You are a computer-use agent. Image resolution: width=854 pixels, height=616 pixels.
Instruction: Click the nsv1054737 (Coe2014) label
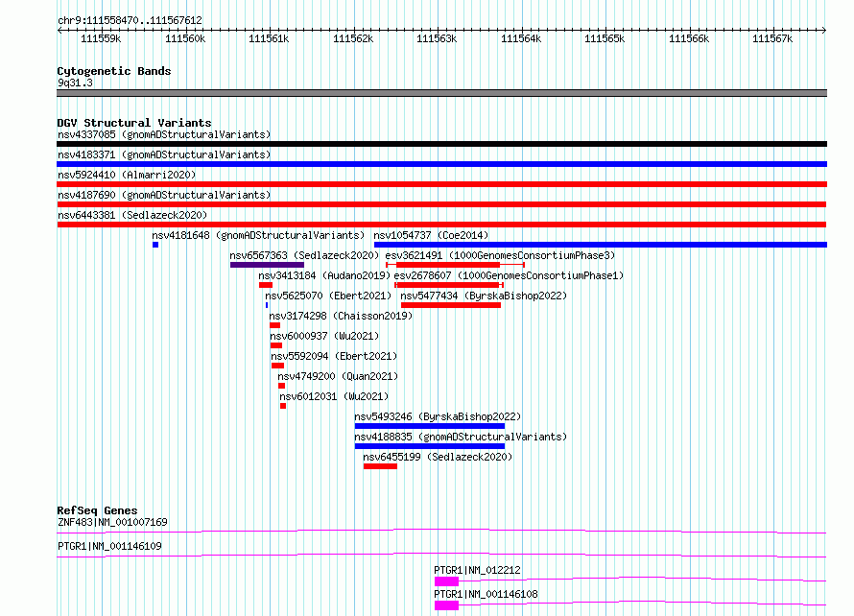pos(431,235)
